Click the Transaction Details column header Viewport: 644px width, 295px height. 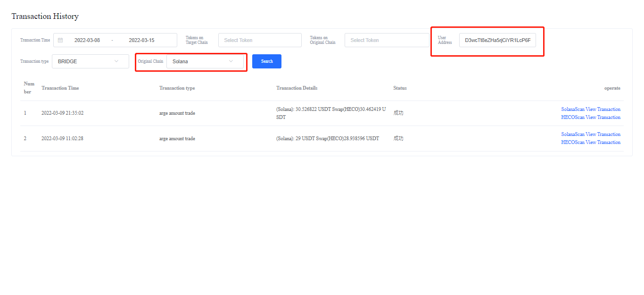pos(297,88)
